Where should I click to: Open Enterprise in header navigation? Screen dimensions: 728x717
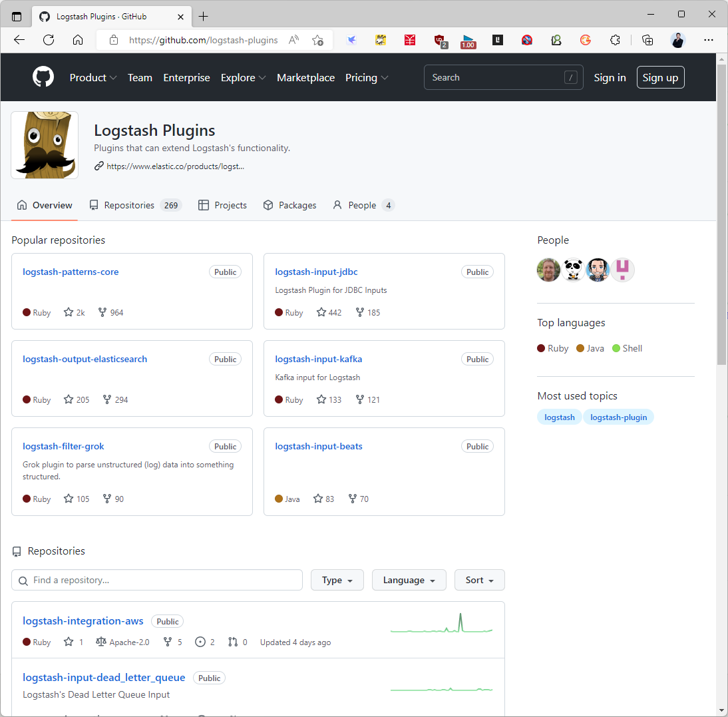point(186,77)
